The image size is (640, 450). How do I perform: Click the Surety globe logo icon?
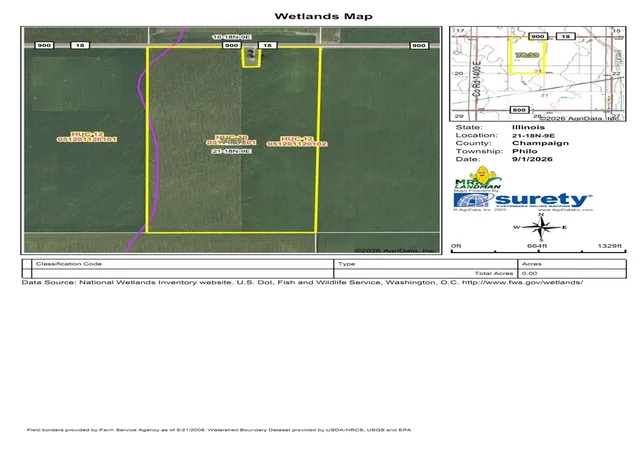(x=473, y=200)
